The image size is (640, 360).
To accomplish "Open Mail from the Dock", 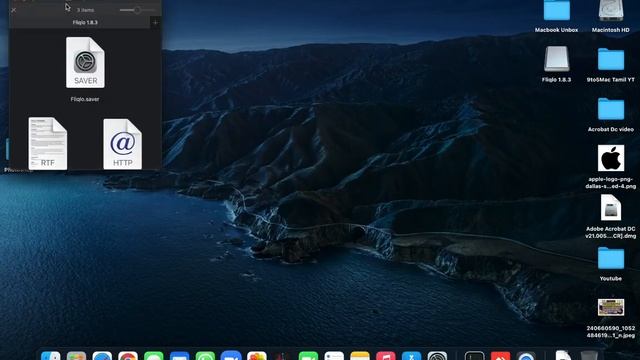I will tap(179, 356).
